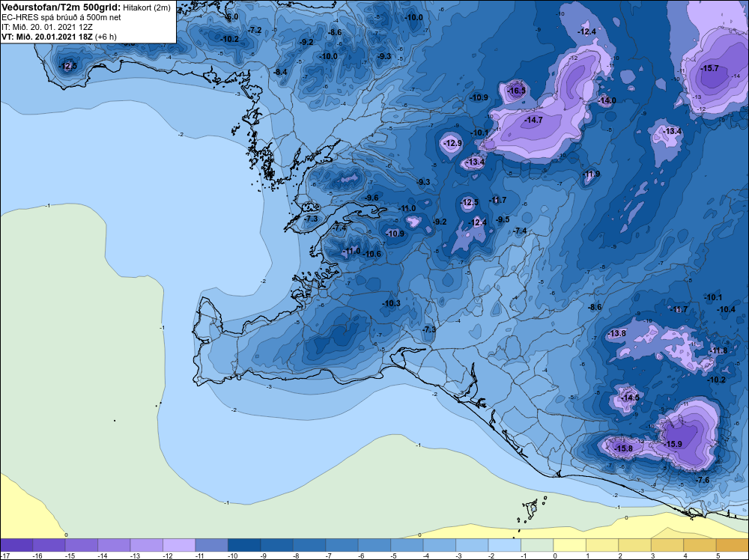749x560 pixels.
Task: Pick the pale yellow legend swatch between 0 and 1
Action: click(569, 545)
